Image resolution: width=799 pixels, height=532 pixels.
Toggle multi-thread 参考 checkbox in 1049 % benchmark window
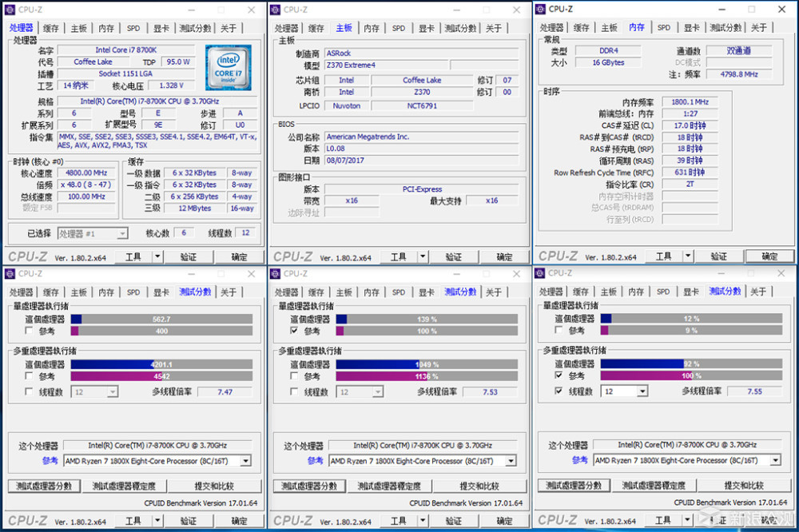(x=294, y=376)
